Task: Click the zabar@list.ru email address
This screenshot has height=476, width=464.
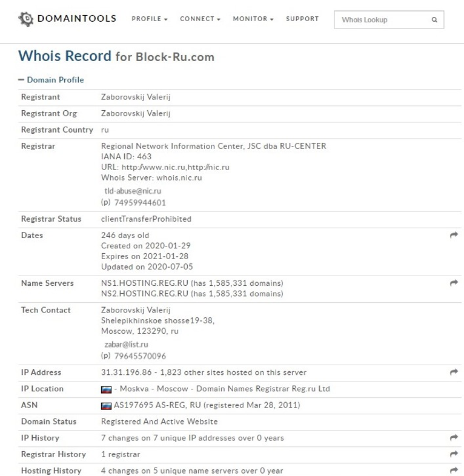Action: [x=126, y=345]
